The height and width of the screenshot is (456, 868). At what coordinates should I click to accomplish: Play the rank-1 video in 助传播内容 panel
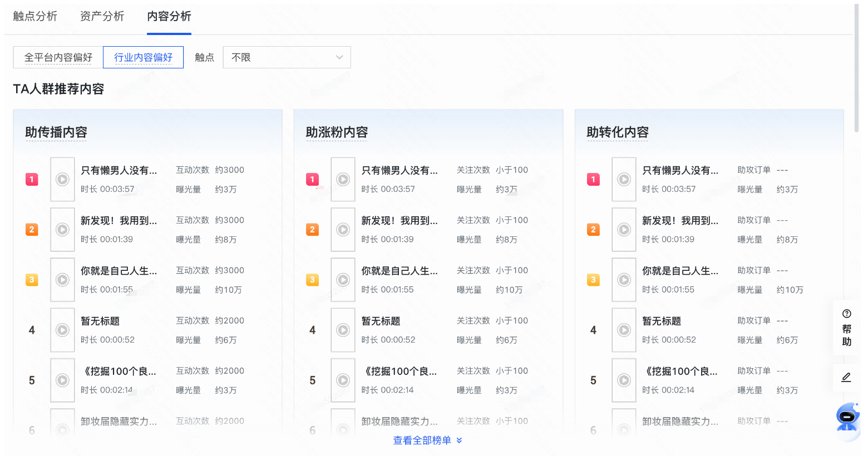(x=62, y=179)
